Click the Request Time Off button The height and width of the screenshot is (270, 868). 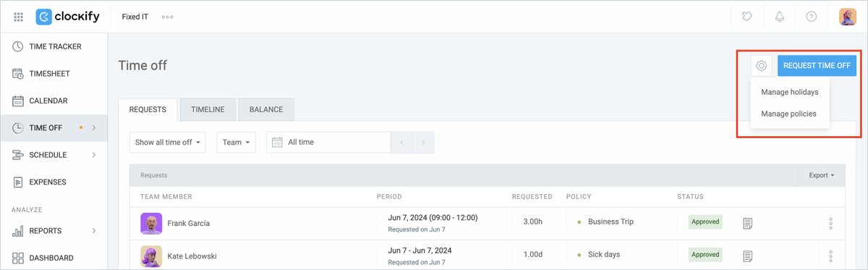pos(817,66)
